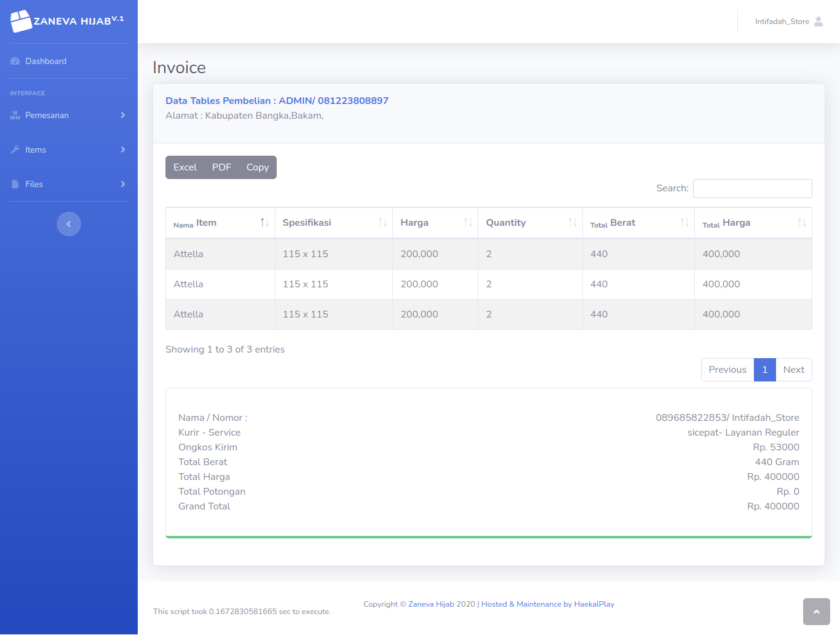Sort by Spesifikasi column arrows
840x635 pixels.
[382, 223]
